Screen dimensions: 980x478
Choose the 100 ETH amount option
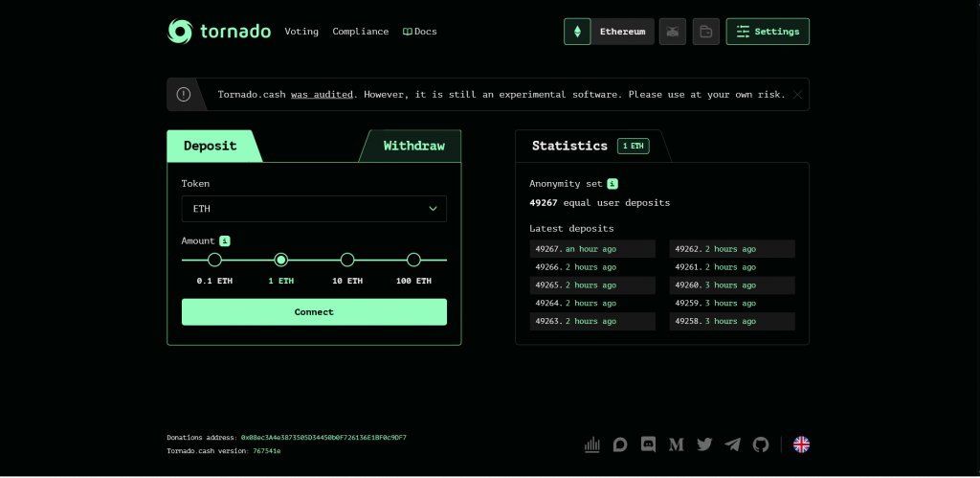pos(413,260)
